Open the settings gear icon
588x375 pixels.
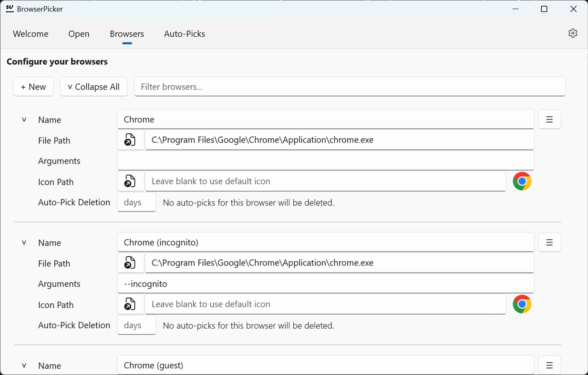tap(573, 33)
